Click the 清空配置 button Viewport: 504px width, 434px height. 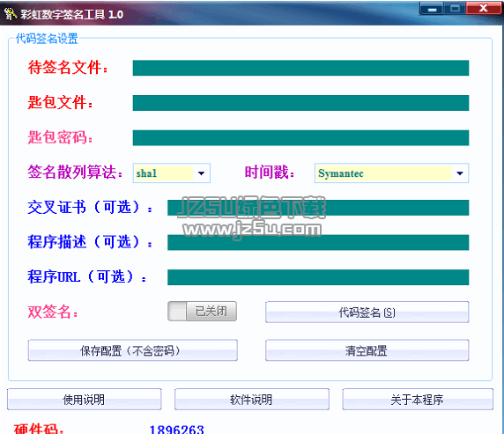click(367, 350)
